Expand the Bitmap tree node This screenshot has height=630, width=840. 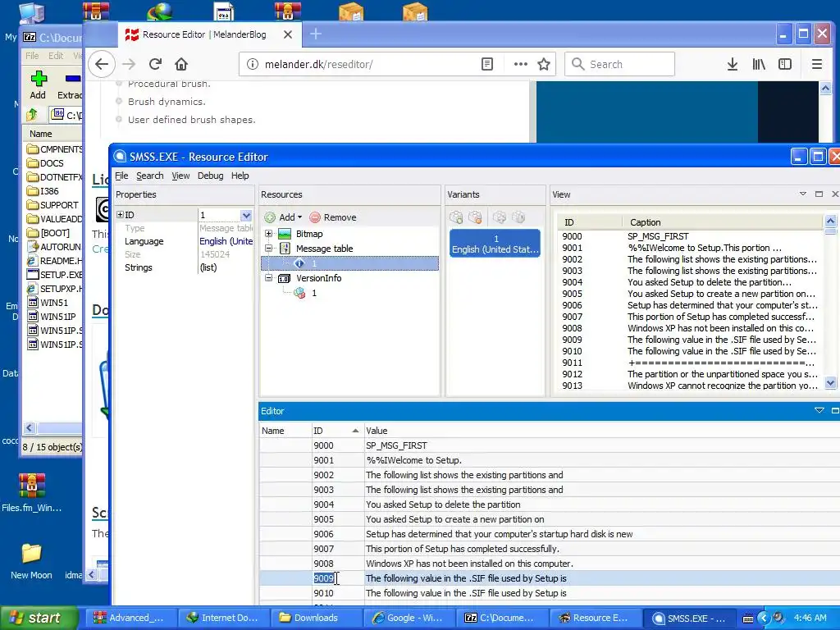269,234
